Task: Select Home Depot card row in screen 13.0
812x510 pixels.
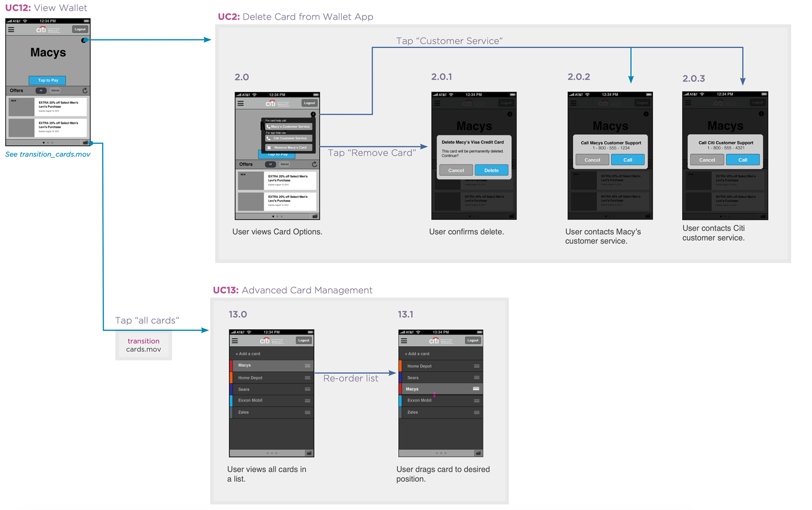Action: point(272,378)
